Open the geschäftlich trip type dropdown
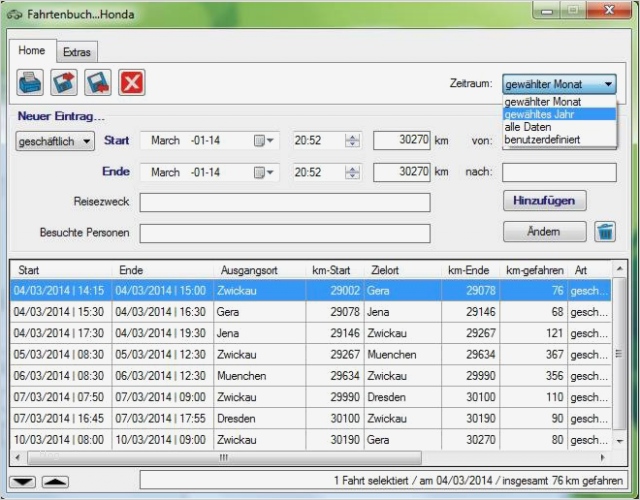 point(55,141)
